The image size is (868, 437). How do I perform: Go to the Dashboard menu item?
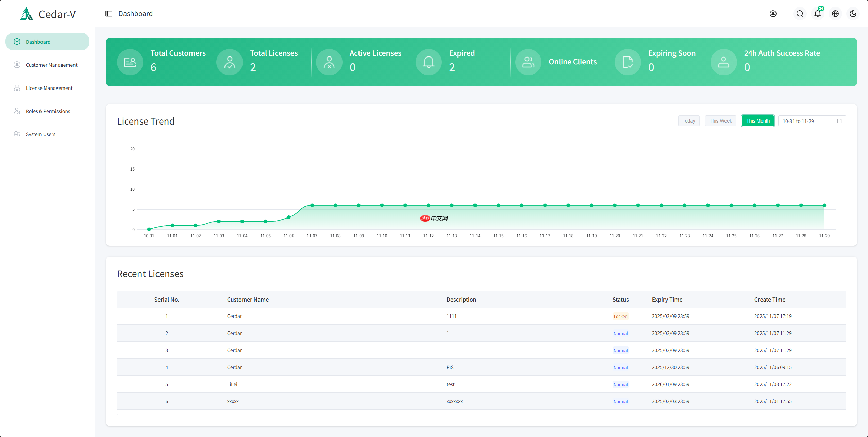47,41
